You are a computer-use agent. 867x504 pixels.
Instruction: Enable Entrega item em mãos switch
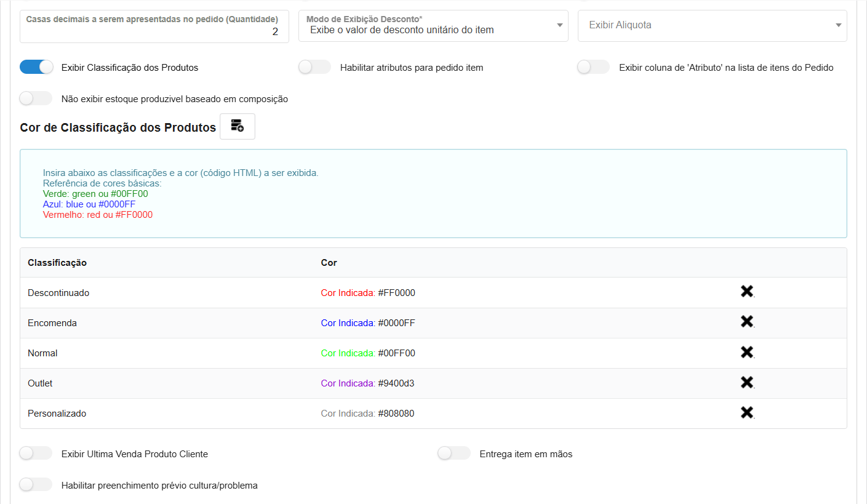[x=454, y=454]
